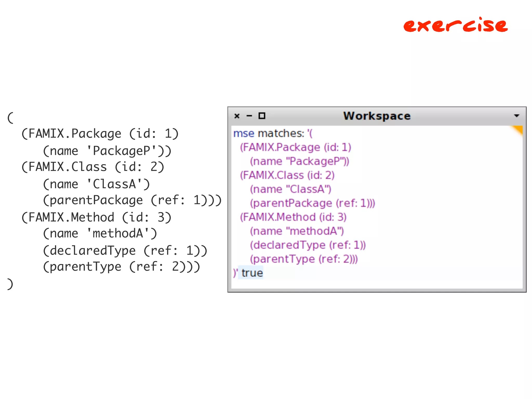Click slide text '(parentType (ref: 2)))'
532x399 pixels.
pyautogui.click(x=122, y=267)
